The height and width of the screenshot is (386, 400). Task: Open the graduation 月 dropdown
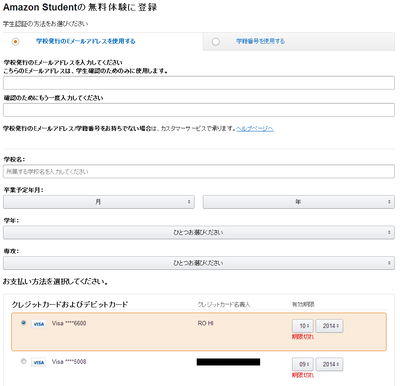tap(99, 202)
